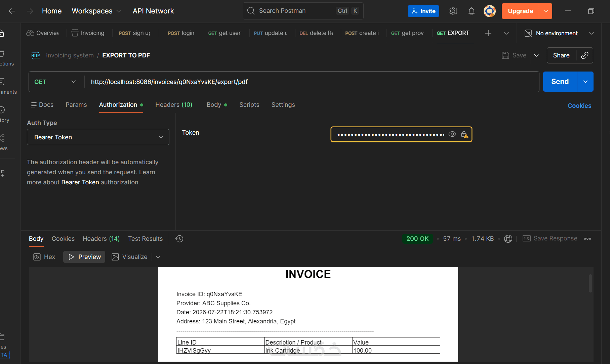Copy the request link icon
The width and height of the screenshot is (610, 364).
click(x=585, y=55)
